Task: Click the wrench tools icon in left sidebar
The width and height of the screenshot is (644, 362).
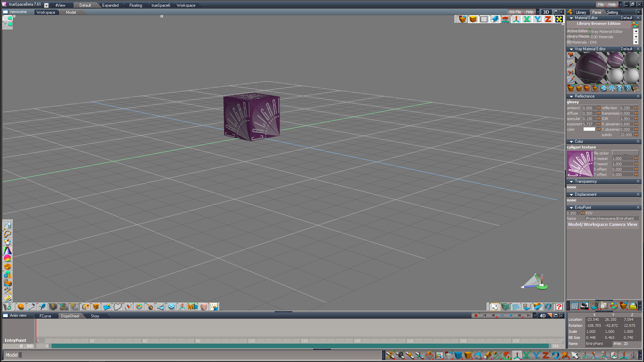Action: click(7, 291)
